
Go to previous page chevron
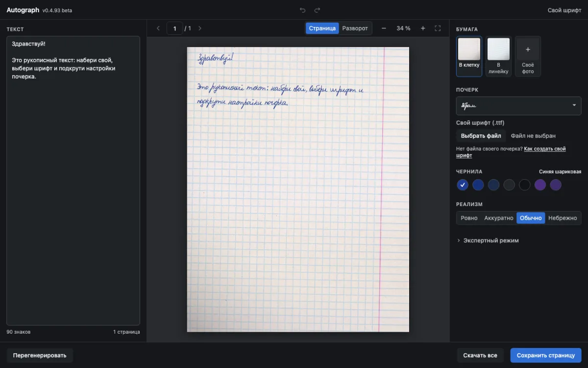coord(158,28)
